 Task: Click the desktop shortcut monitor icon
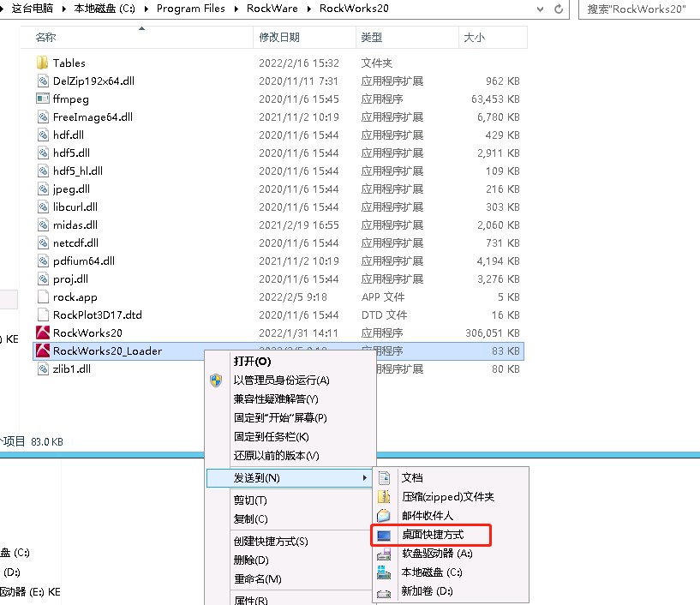point(384,535)
